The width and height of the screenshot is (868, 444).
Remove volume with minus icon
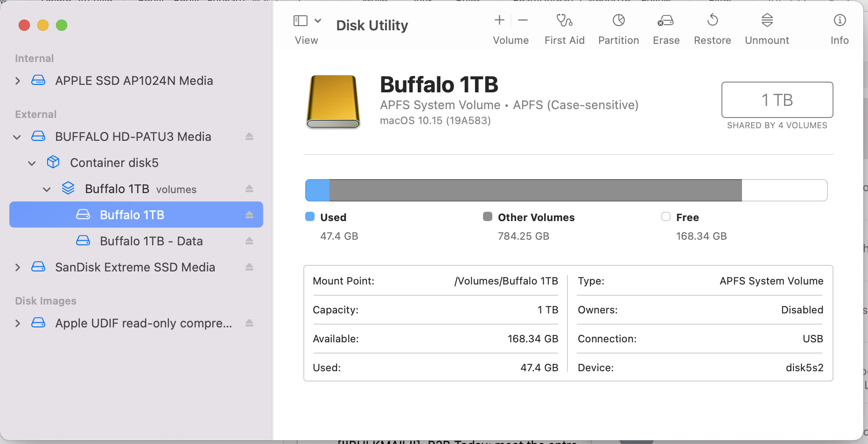pyautogui.click(x=523, y=20)
